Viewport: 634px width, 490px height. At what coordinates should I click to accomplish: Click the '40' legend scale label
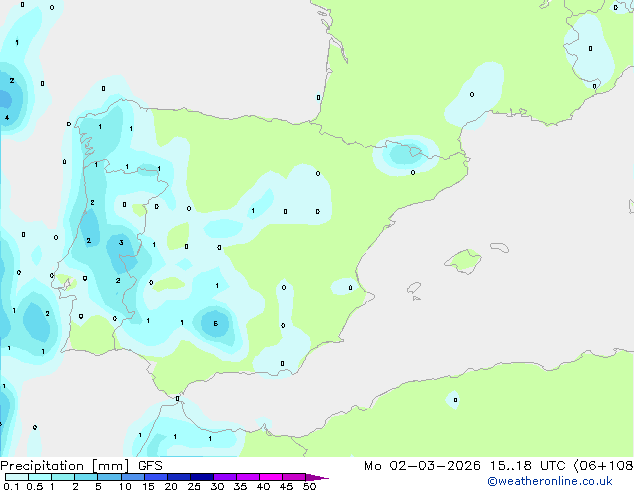(263, 486)
